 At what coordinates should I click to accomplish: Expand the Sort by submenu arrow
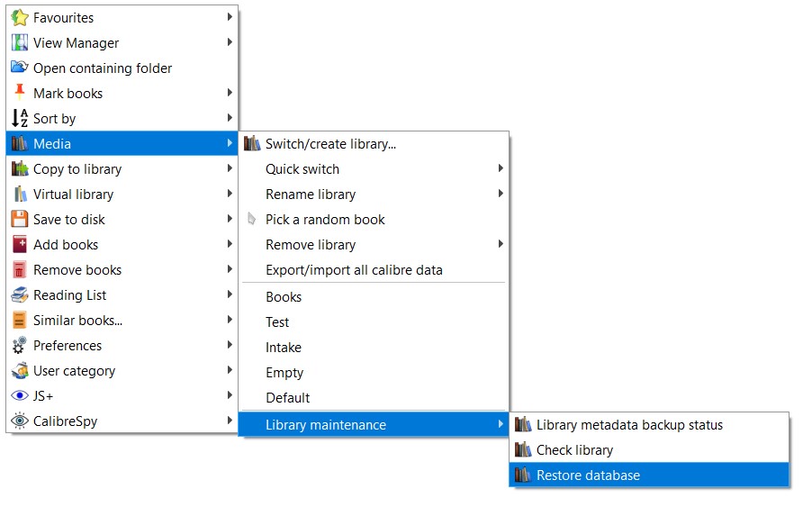230,118
